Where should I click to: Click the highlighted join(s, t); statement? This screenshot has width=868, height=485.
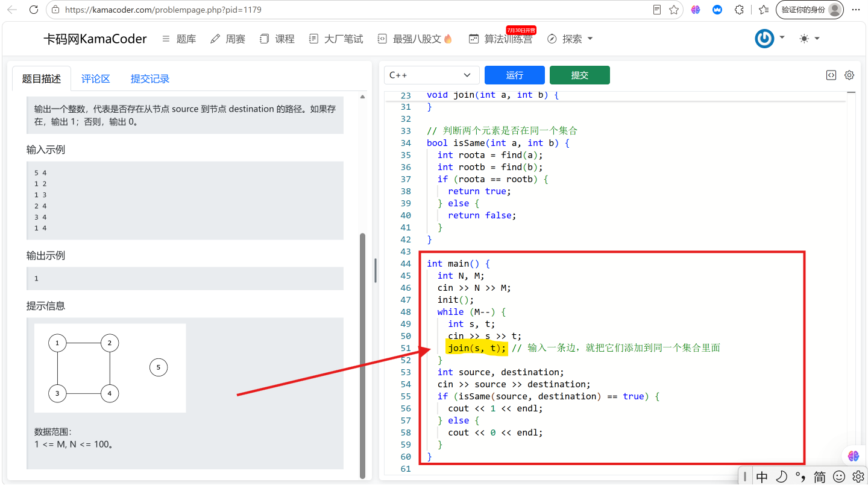[x=477, y=348]
